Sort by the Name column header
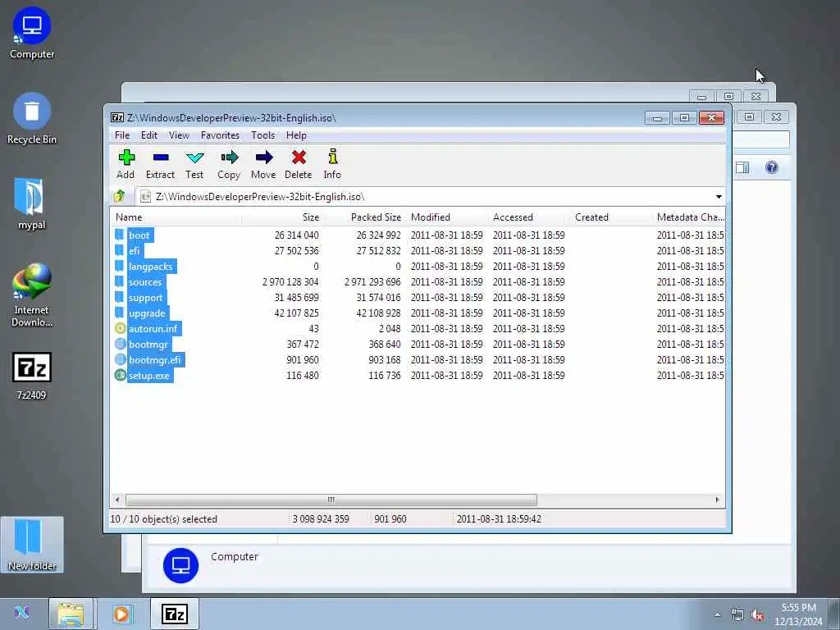This screenshot has height=630, width=840. click(176, 217)
